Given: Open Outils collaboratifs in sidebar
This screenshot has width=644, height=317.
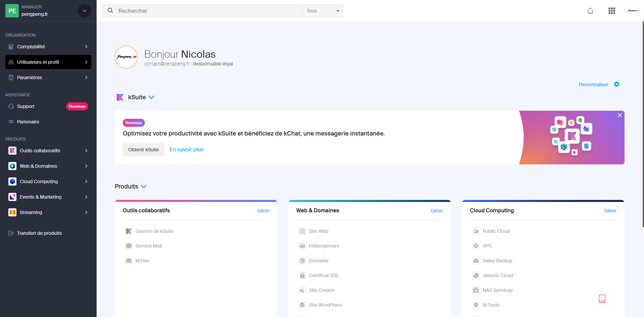Looking at the screenshot, I should point(48,151).
